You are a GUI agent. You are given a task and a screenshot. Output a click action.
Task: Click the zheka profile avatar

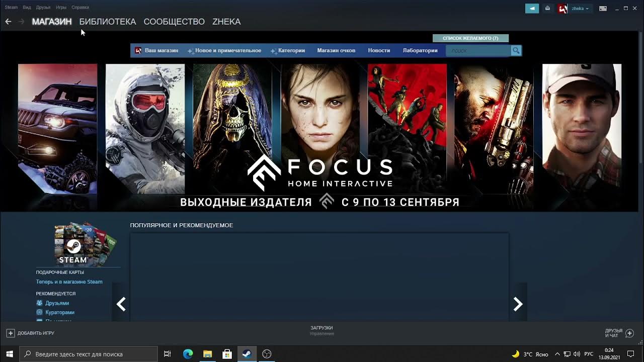tap(562, 9)
